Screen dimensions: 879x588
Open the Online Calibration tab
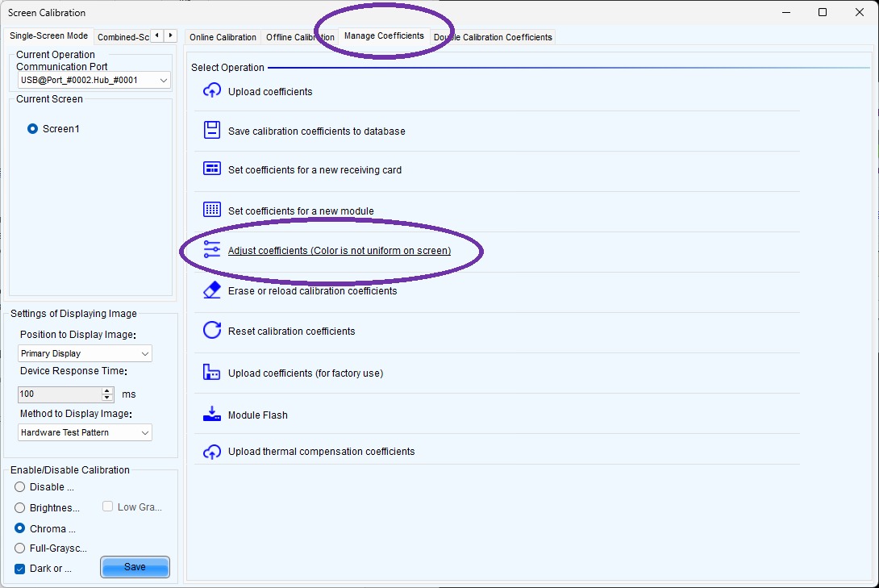point(223,37)
